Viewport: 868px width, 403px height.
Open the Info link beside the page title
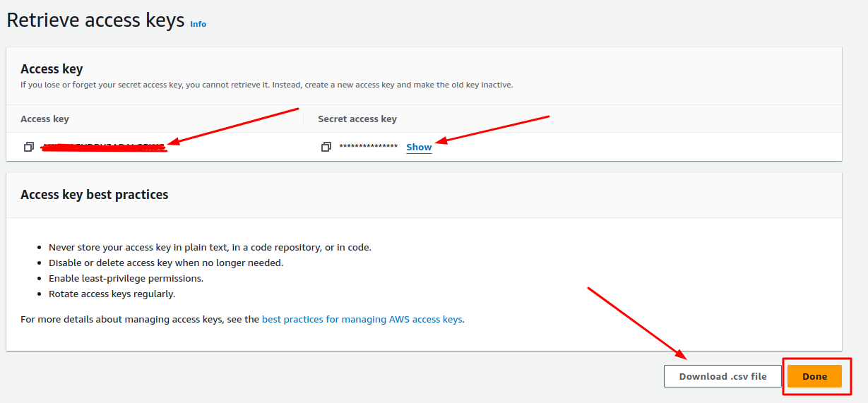click(198, 24)
